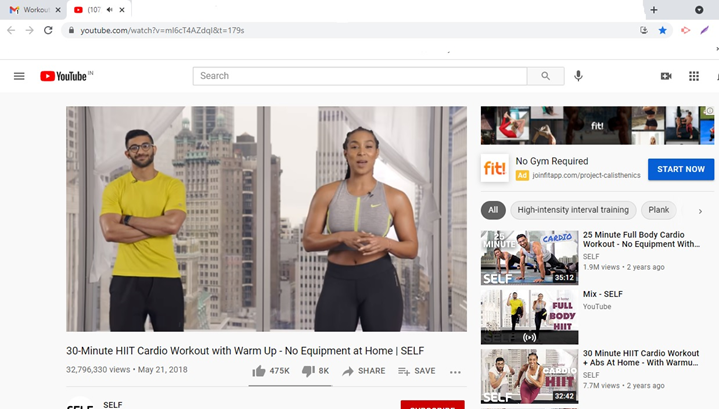Open the fit! ad logo
719x409 pixels.
(495, 168)
